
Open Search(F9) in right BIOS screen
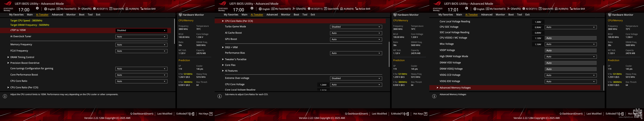(x=546, y=9)
